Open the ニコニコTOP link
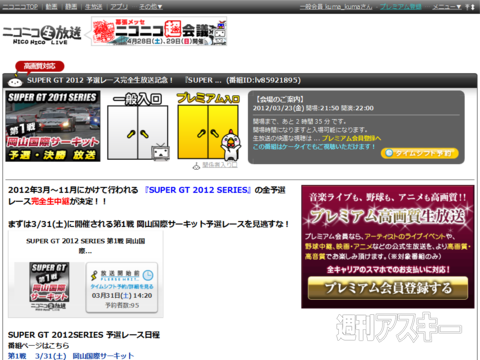This screenshot has height=360, width=480. pos(20,6)
